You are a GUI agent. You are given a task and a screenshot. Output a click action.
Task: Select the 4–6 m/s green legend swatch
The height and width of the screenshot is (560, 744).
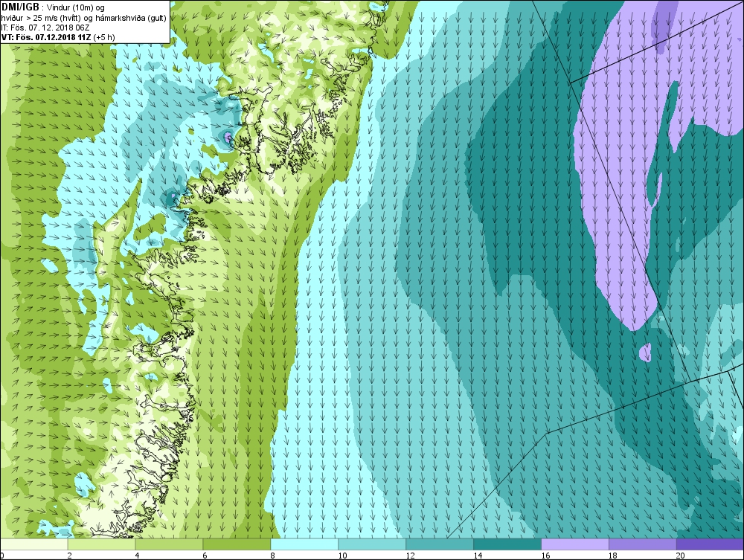(169, 544)
